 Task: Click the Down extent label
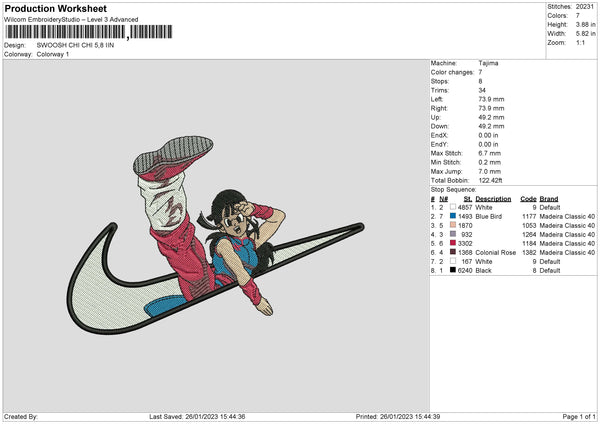pos(439,126)
